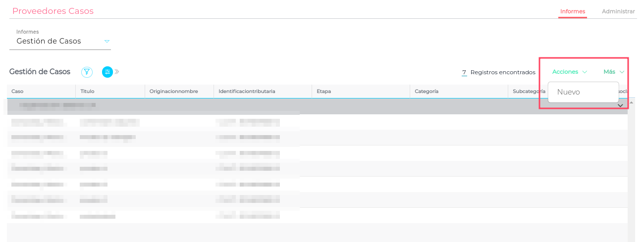Viewport: 644px width, 242px height.
Task: Sort by the Categoría column header
Action: tap(459, 91)
